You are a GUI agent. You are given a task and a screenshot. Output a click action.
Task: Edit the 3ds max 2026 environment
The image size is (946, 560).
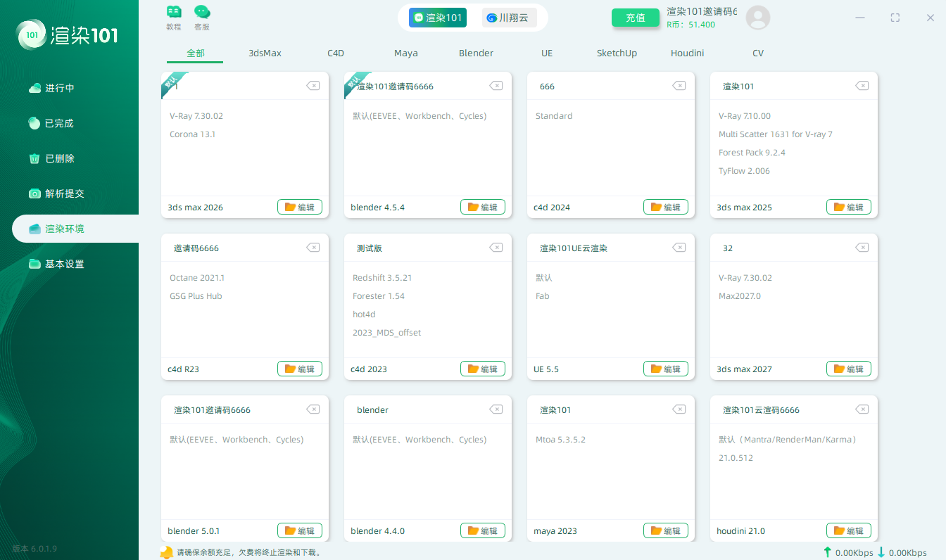coord(300,207)
